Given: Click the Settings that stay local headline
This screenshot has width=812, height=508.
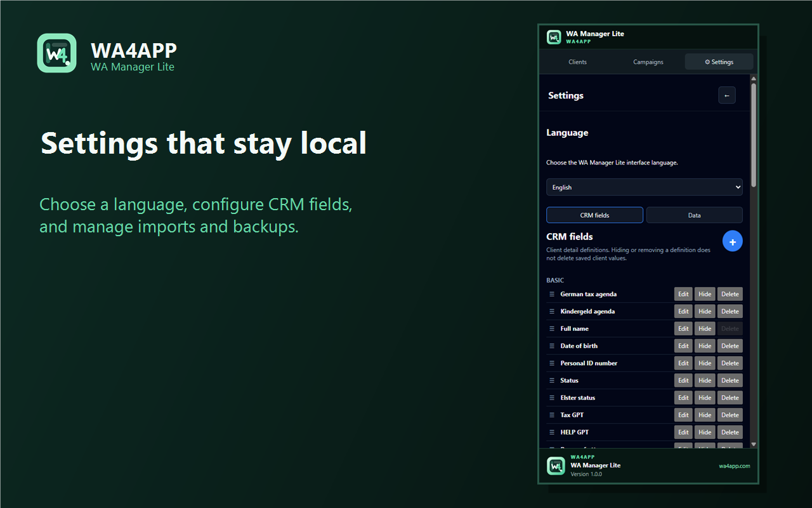Looking at the screenshot, I should point(204,144).
